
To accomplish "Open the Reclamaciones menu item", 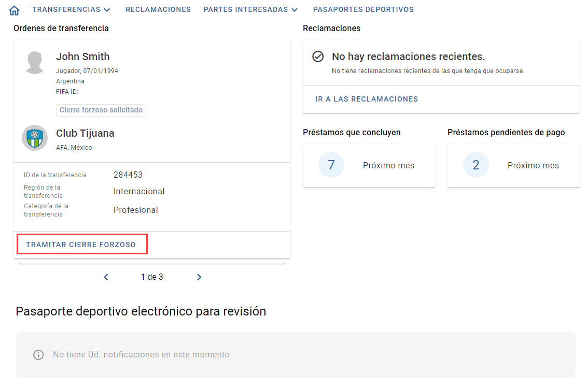I will (158, 10).
